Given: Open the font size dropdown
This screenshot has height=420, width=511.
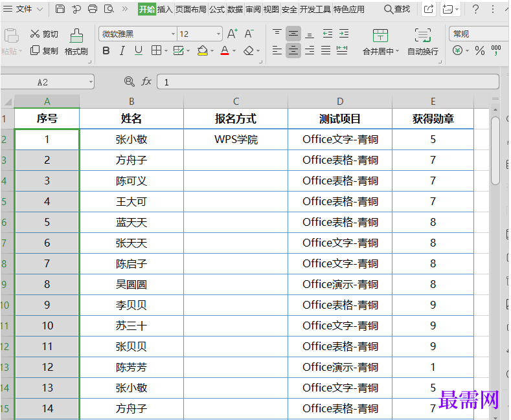Looking at the screenshot, I should click(219, 34).
